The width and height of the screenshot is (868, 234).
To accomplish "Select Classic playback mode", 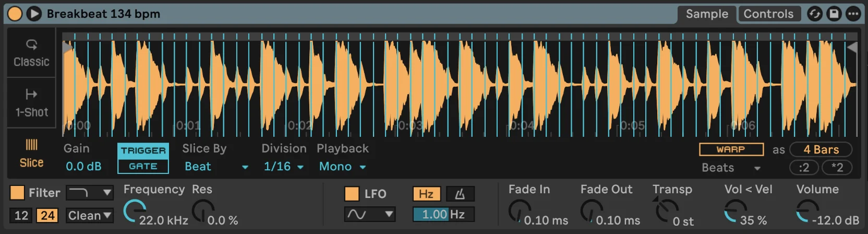I will pyautogui.click(x=31, y=52).
